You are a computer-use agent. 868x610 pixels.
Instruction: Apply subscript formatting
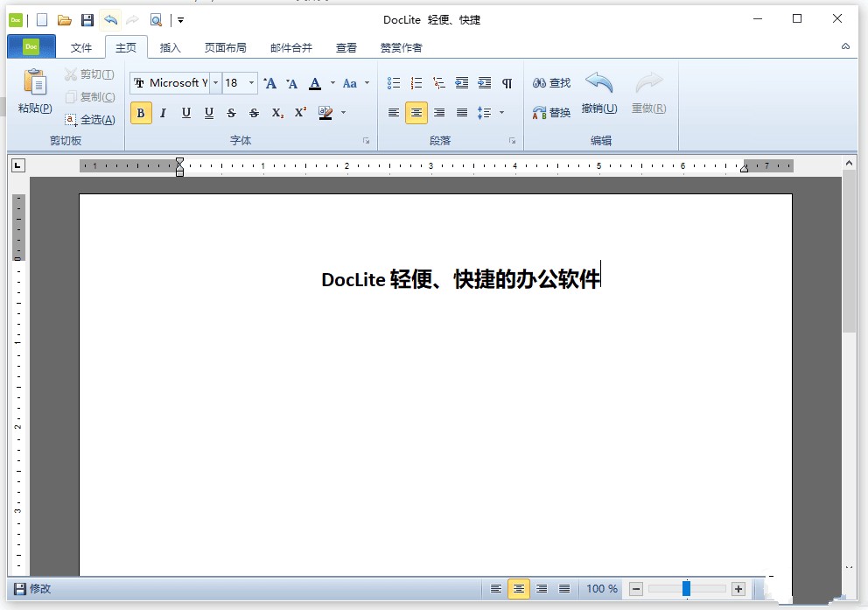coord(277,113)
